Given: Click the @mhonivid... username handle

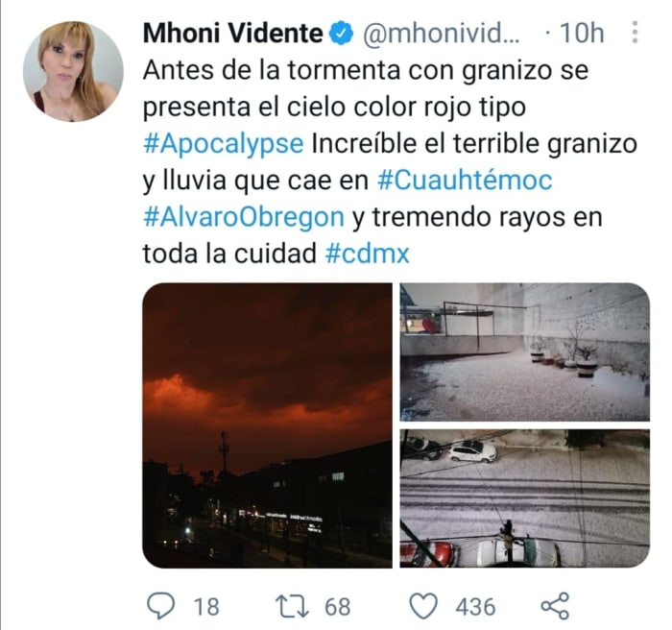Looking at the screenshot, I should (442, 34).
